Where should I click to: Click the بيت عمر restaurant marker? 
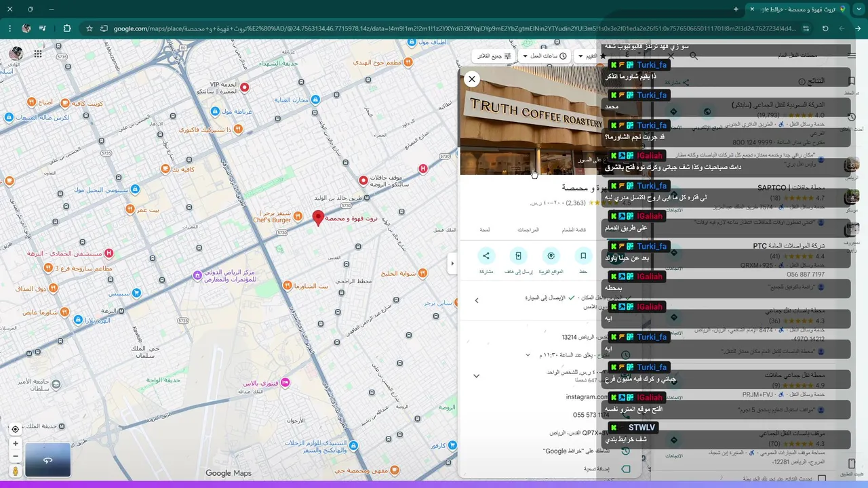[130, 210]
